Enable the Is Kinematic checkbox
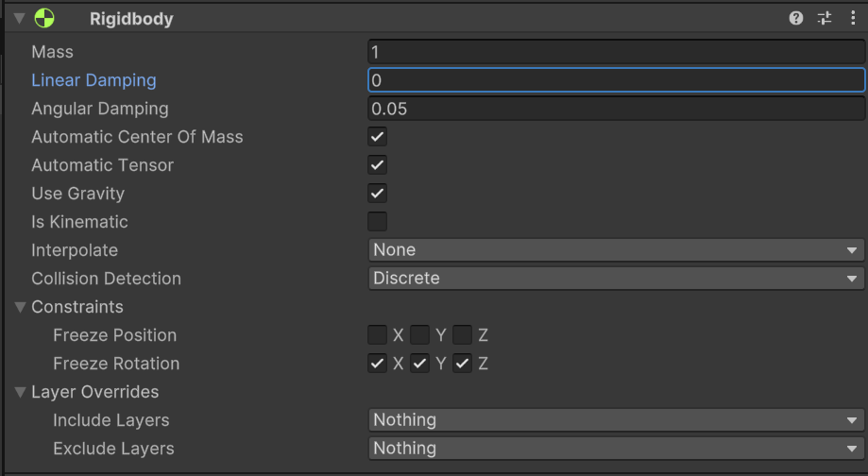868x476 pixels. 377,222
